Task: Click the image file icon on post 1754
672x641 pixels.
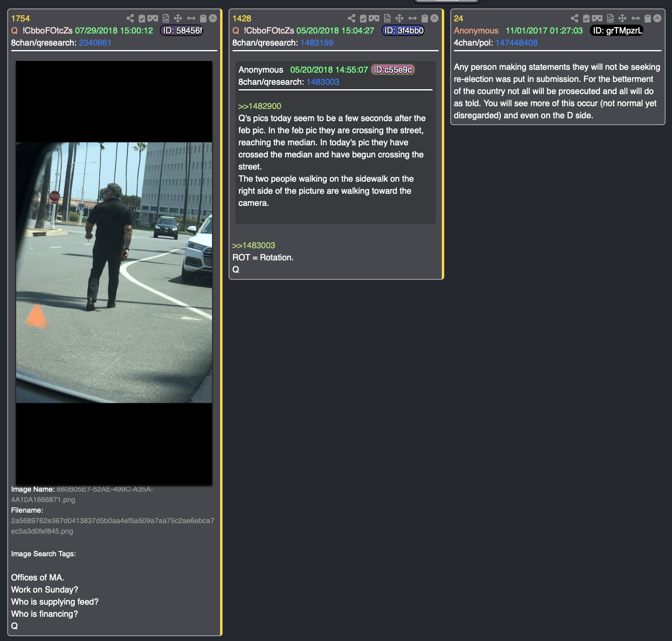Action: click(x=166, y=18)
